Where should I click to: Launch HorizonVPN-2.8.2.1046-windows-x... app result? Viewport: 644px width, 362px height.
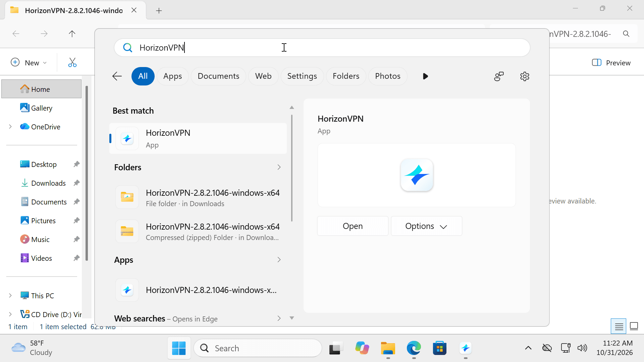coord(198,290)
